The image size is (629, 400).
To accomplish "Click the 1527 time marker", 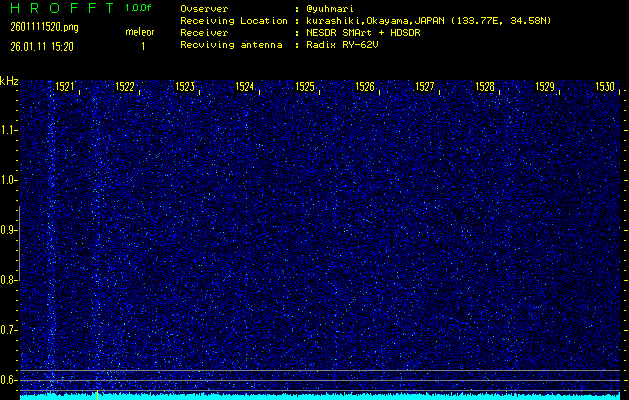I will tap(426, 87).
